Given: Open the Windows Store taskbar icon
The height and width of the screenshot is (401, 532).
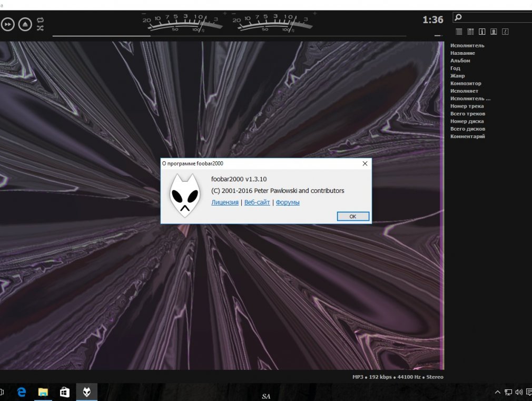Looking at the screenshot, I should [64, 392].
